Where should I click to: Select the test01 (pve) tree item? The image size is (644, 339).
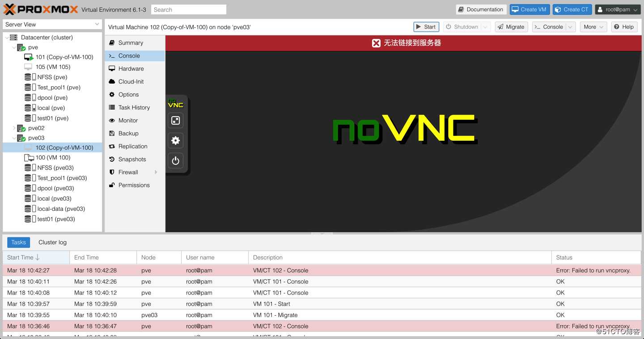coord(52,118)
